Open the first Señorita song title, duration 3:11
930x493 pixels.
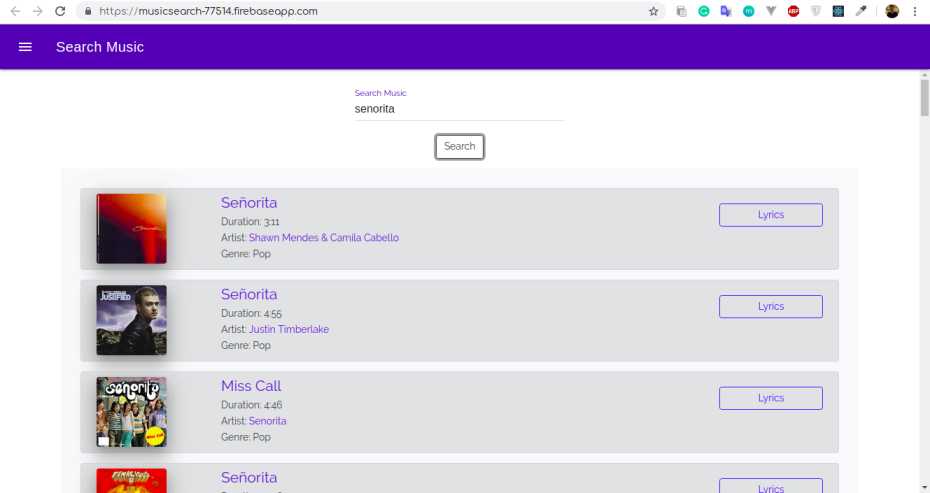coord(249,203)
